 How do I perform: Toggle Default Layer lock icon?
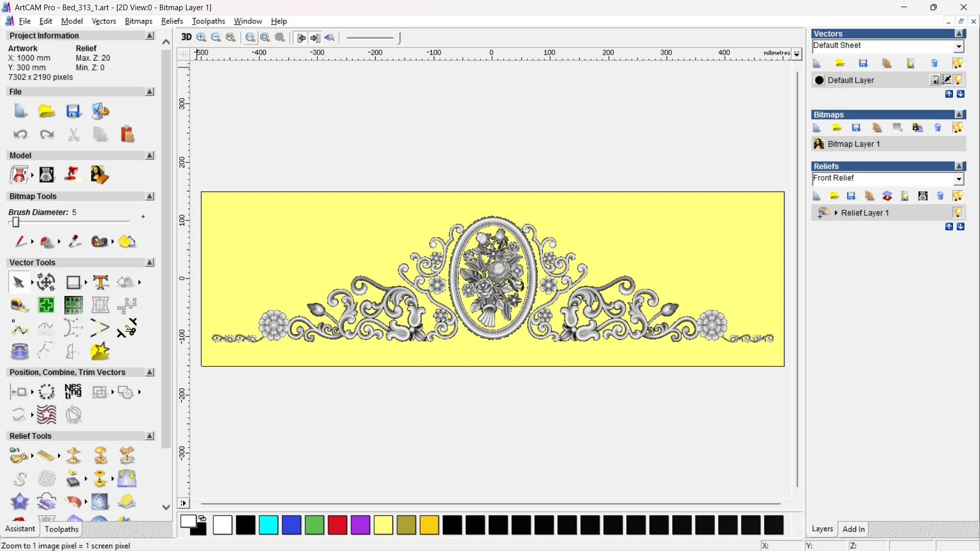point(935,80)
